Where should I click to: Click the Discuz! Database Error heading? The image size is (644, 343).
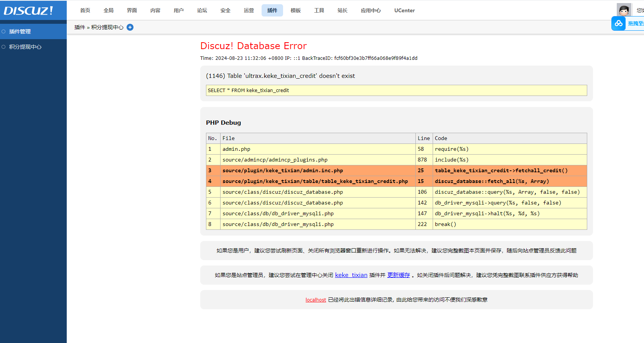click(254, 46)
